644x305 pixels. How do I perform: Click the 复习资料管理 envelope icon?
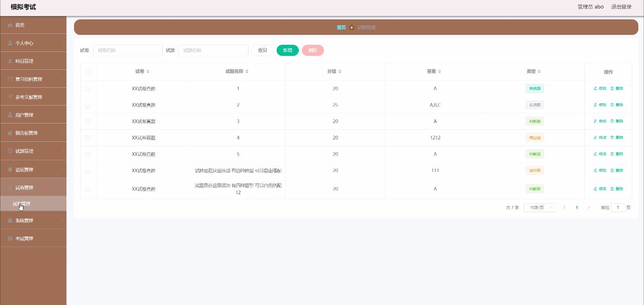pyautogui.click(x=10, y=79)
